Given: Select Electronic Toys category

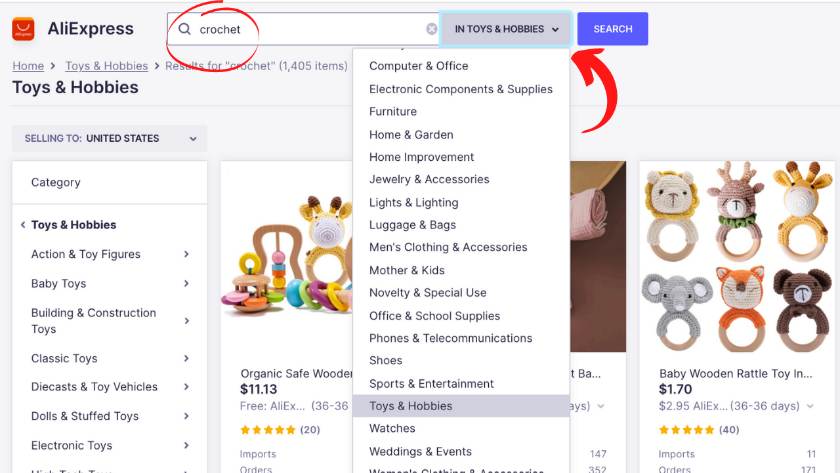Looking at the screenshot, I should tap(72, 445).
